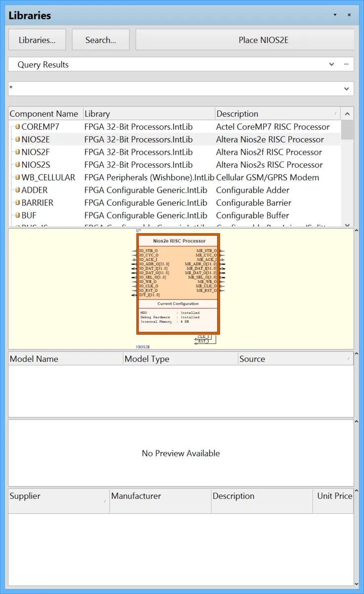The height and width of the screenshot is (594, 364).
Task: Sort by Library column header
Action: click(x=149, y=114)
